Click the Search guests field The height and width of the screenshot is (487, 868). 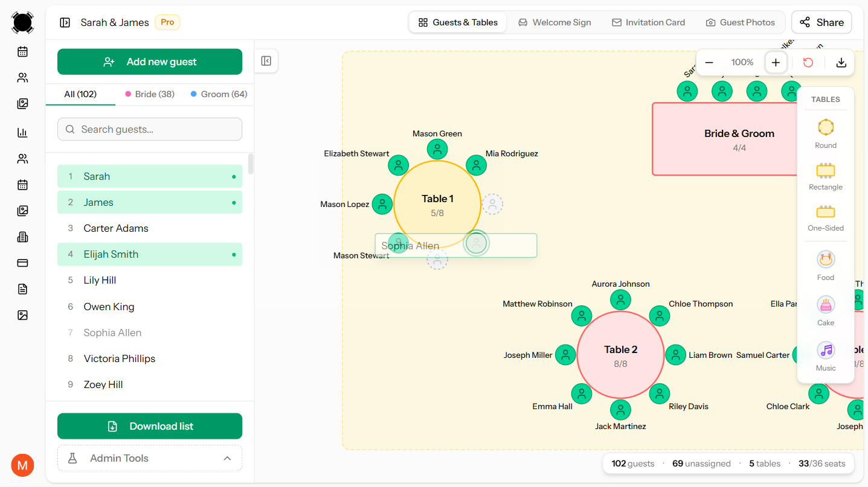pyautogui.click(x=150, y=129)
